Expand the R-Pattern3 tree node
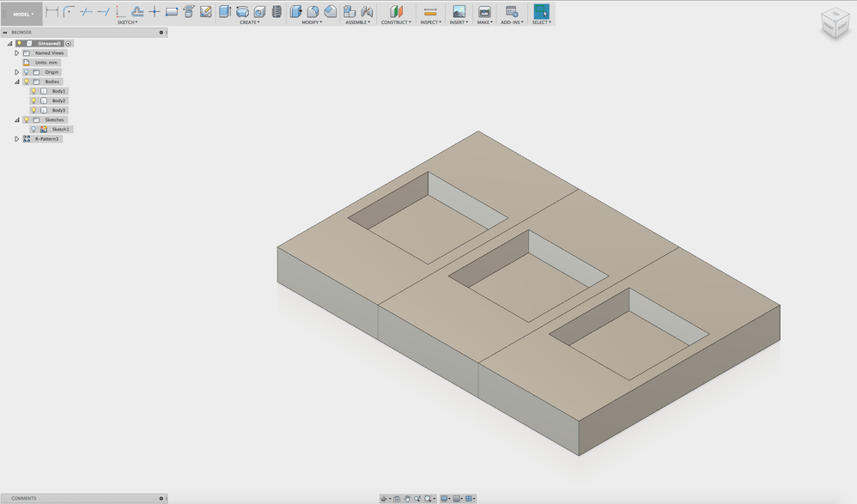Viewport: 857px width, 504px height. (16, 139)
